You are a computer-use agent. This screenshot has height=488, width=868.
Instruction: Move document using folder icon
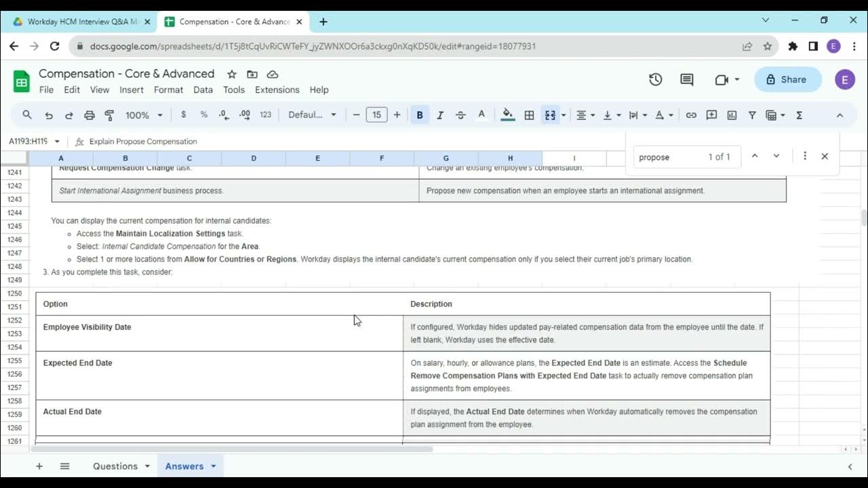tap(252, 74)
